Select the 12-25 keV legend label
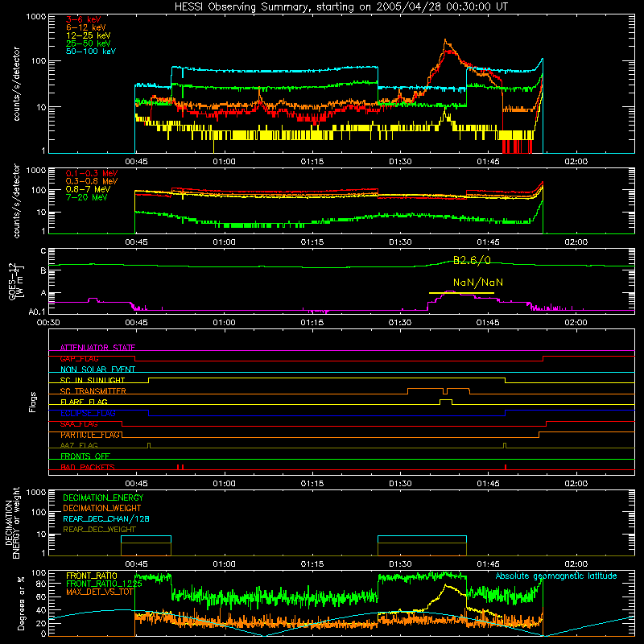This screenshot has height=644, width=644. point(89,35)
